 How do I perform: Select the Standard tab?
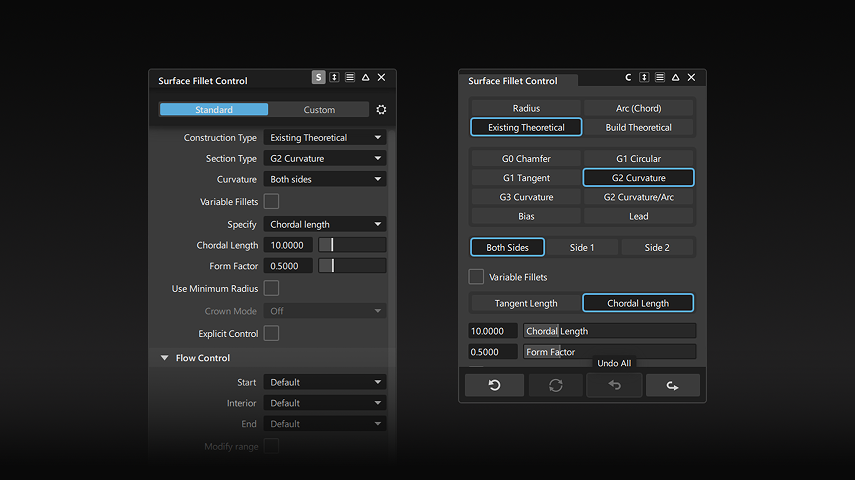pos(214,110)
